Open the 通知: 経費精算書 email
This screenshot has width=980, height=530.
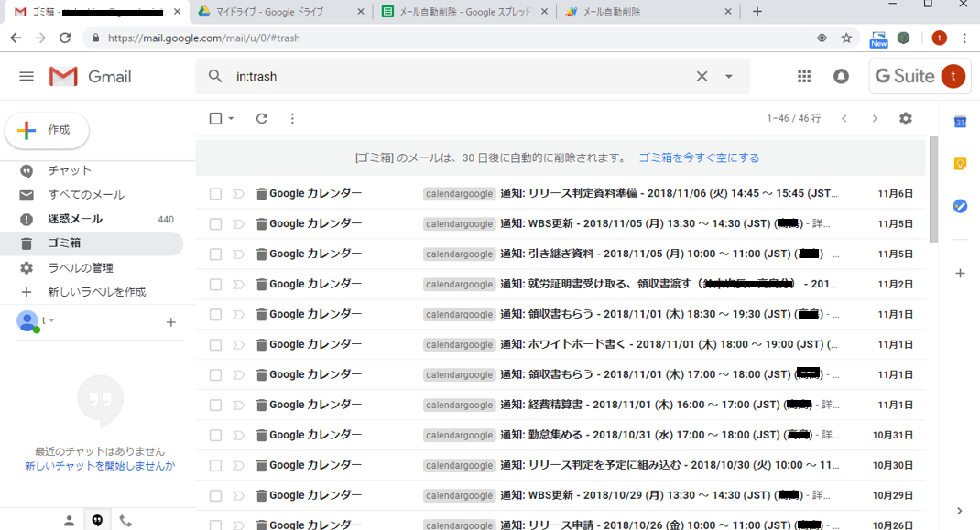pos(561,405)
